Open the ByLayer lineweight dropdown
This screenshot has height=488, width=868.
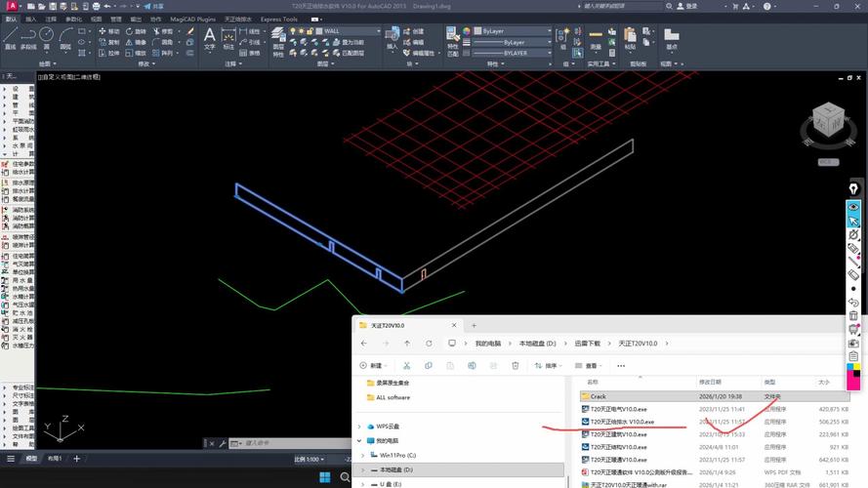point(549,42)
